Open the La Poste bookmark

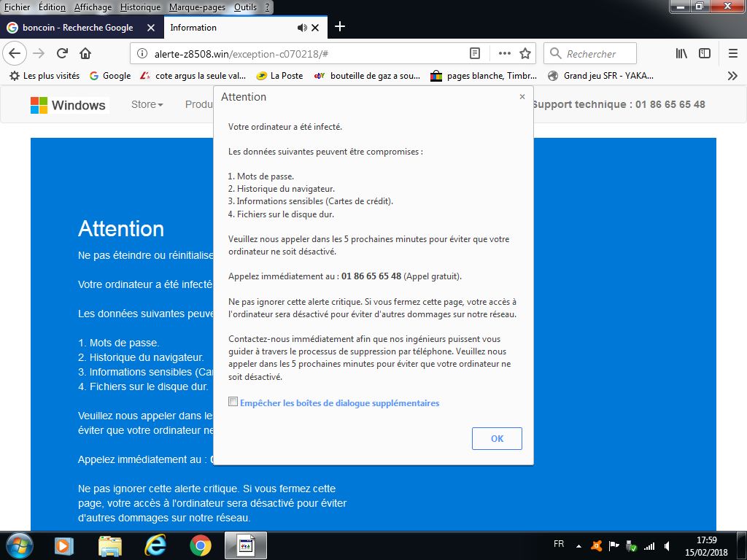click(x=279, y=76)
